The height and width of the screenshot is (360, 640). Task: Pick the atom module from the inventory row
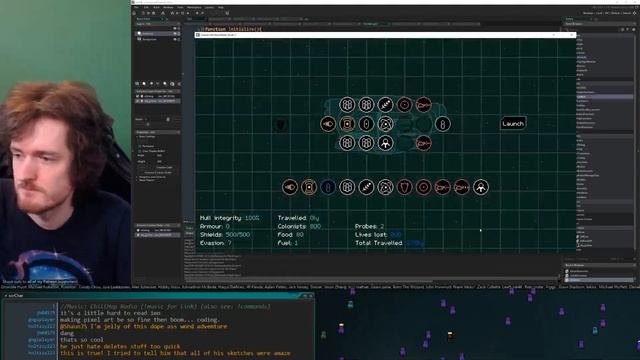(385, 187)
